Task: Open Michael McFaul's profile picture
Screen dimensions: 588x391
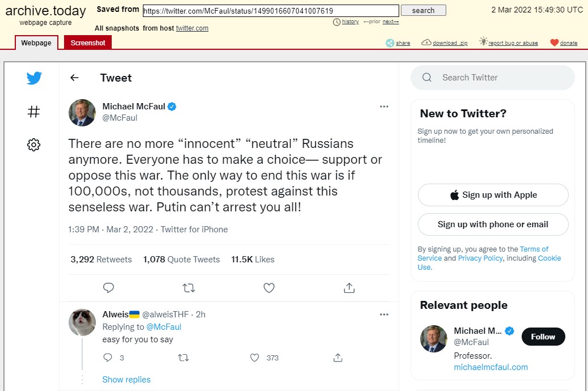Action: click(x=82, y=112)
